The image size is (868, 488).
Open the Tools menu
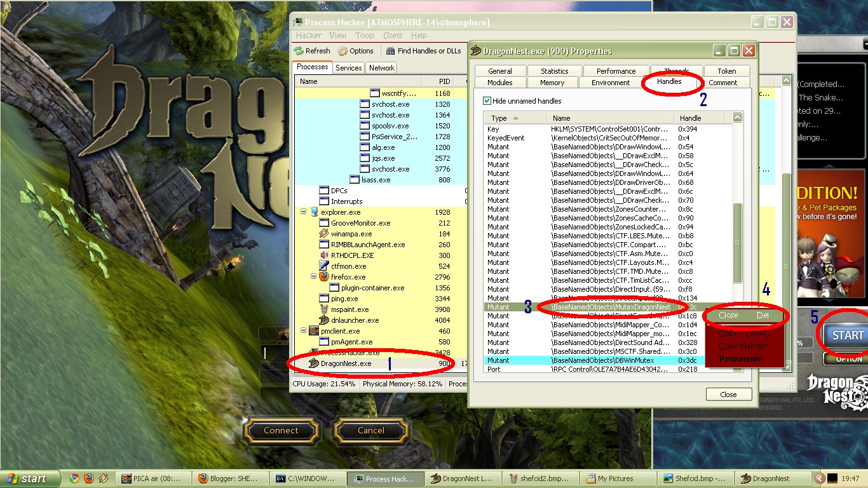click(365, 36)
